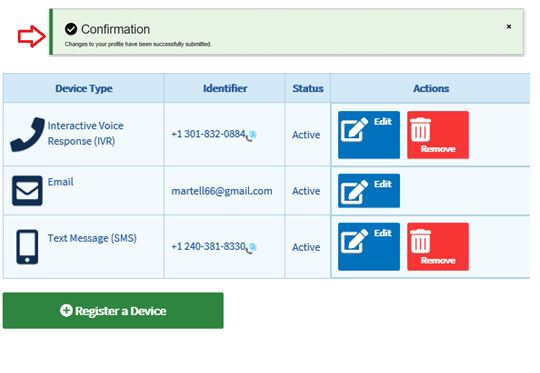Click call icon beside +1 301-832-0884
540x373 pixels.
[x=251, y=136]
